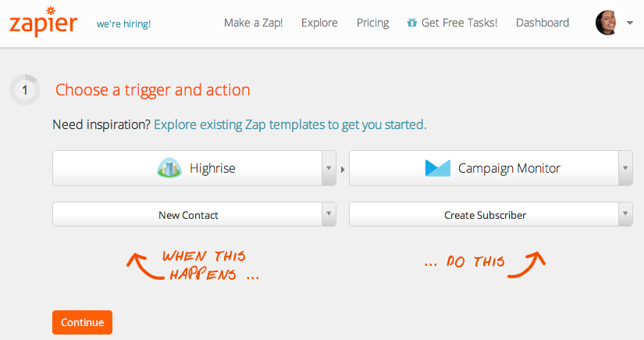This screenshot has height=340, width=644.
Task: Open the Pricing page
Action: 372,23
